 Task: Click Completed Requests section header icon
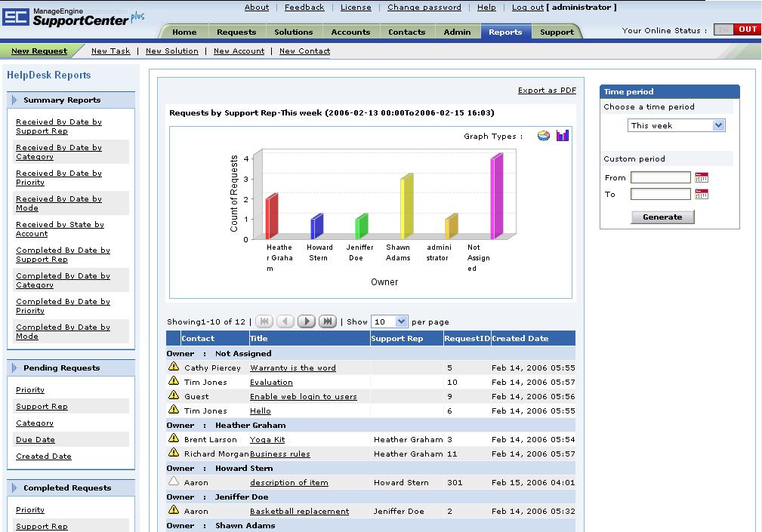point(14,487)
